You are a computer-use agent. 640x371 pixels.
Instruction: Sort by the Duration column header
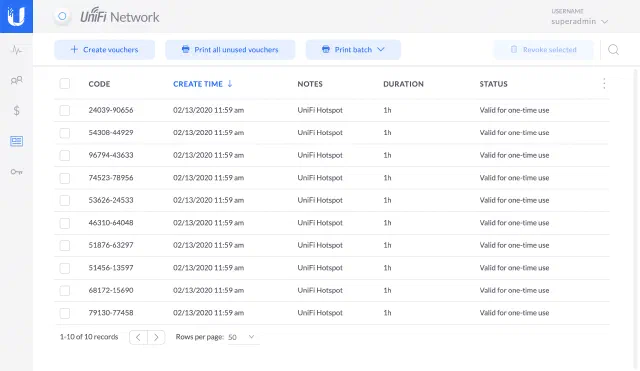[x=403, y=84]
